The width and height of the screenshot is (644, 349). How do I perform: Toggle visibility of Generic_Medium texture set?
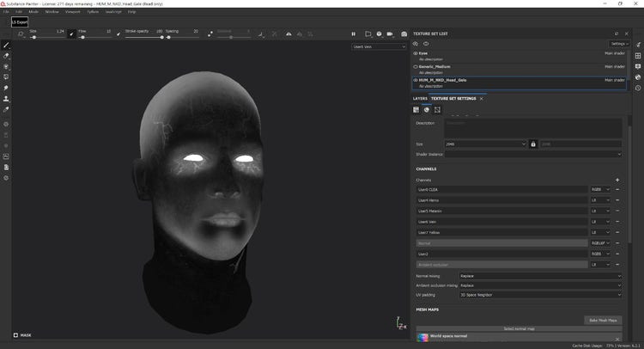(416, 66)
